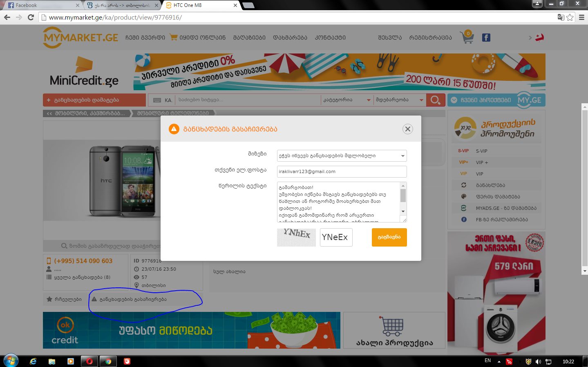
Task: Go back with the browser Back arrow
Action: tap(7, 17)
